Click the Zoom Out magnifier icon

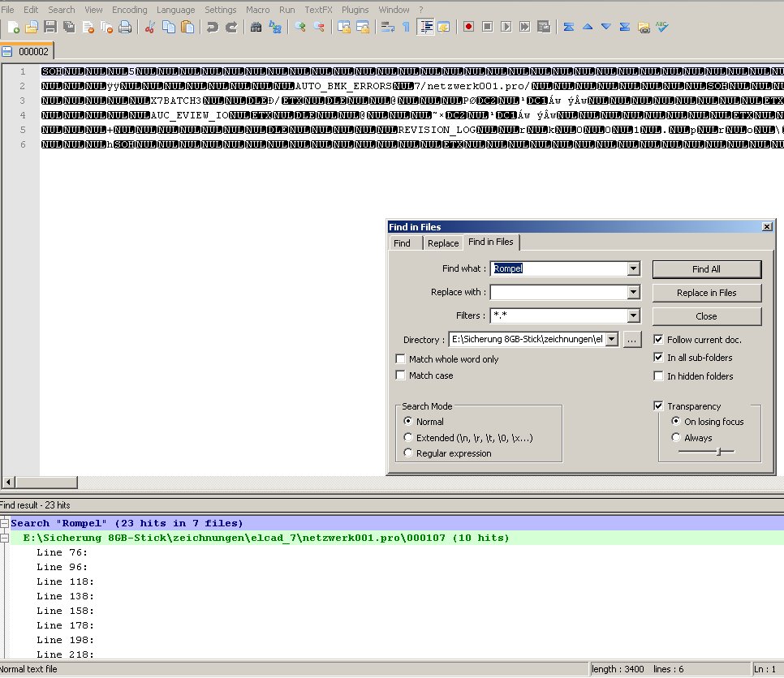tap(319, 27)
